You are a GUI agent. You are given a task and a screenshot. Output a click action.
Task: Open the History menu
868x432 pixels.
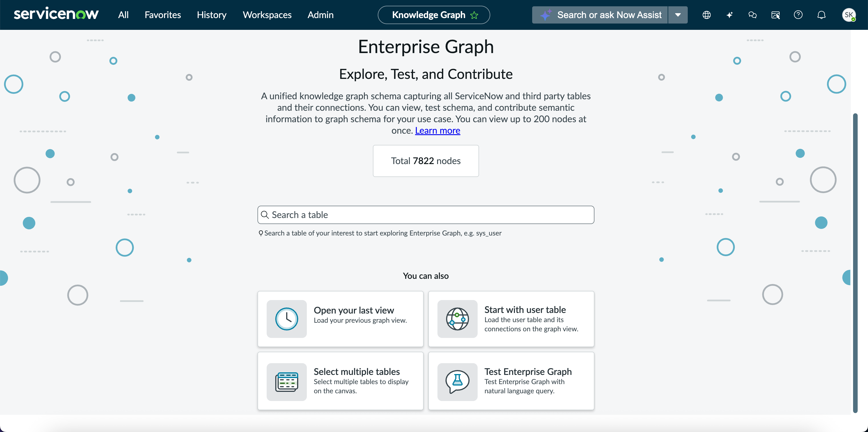pos(212,15)
